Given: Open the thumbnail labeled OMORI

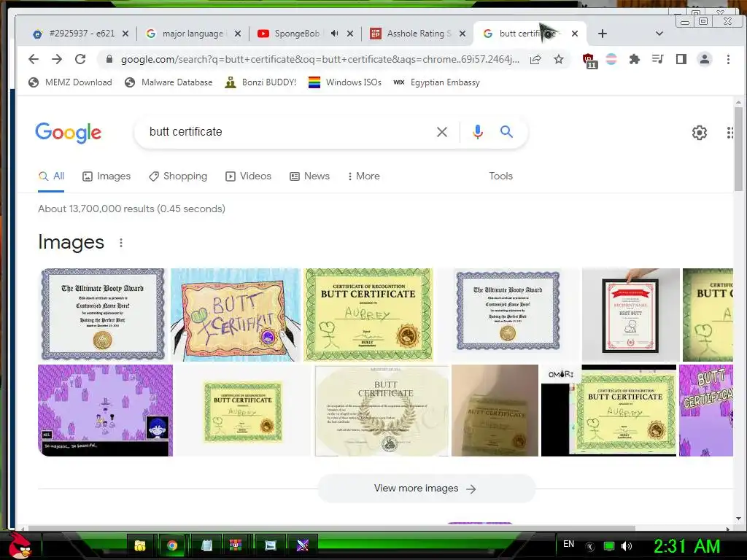Looking at the screenshot, I should [609, 411].
